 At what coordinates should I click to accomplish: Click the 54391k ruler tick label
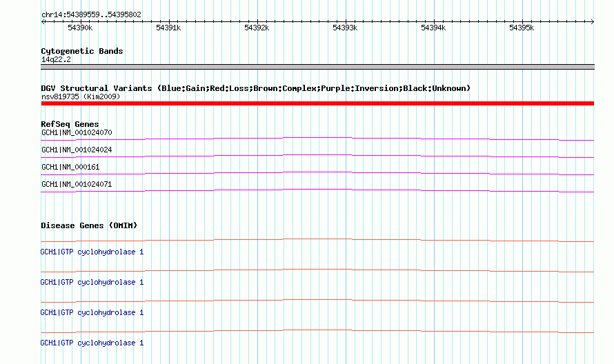click(x=168, y=28)
